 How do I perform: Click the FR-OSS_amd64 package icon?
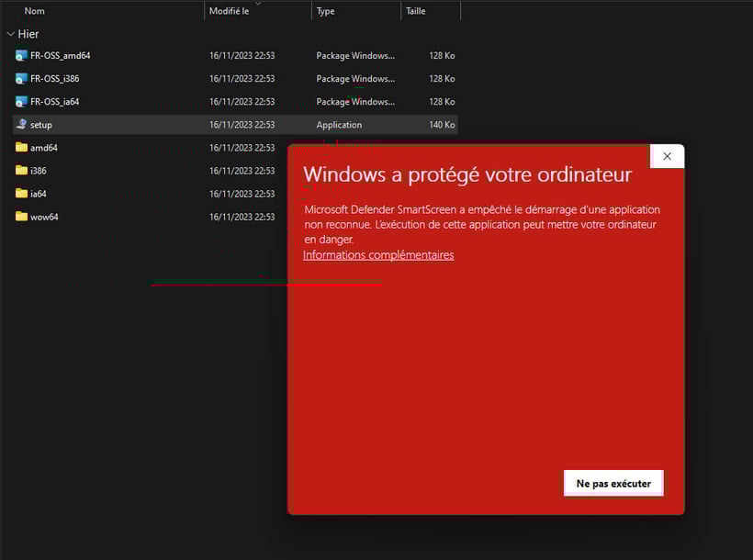[21, 56]
